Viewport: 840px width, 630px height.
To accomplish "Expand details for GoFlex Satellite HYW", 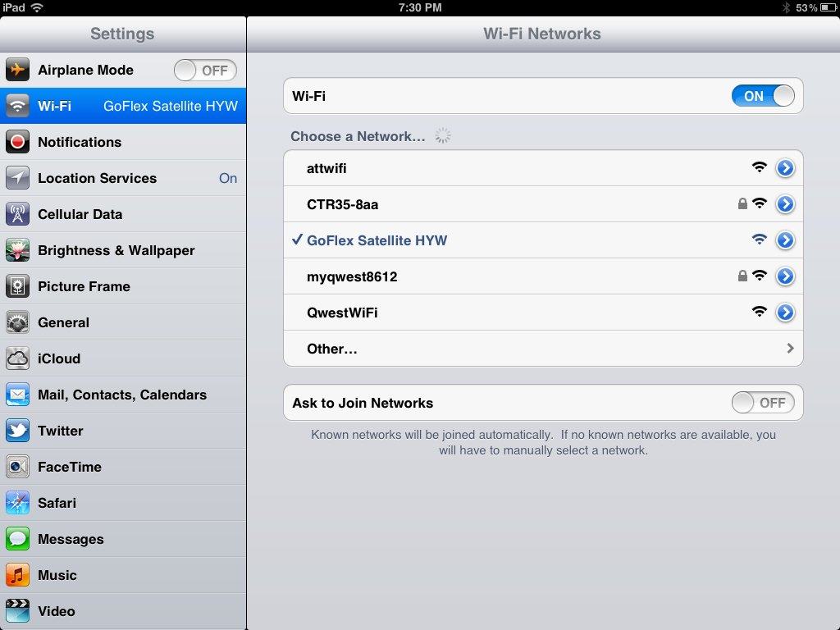I will pyautogui.click(x=785, y=240).
